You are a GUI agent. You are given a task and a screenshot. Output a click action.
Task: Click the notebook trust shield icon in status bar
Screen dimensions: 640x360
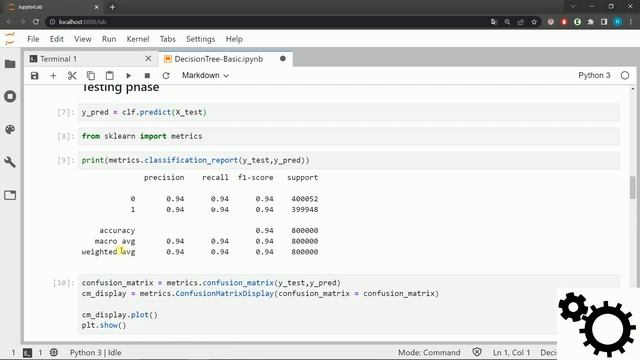point(477,352)
